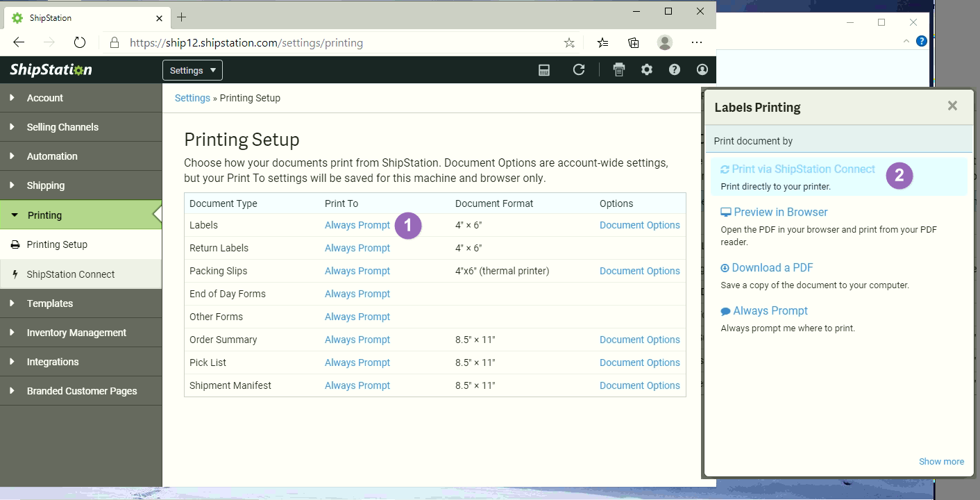Click the blue help icon in background window

tap(922, 41)
